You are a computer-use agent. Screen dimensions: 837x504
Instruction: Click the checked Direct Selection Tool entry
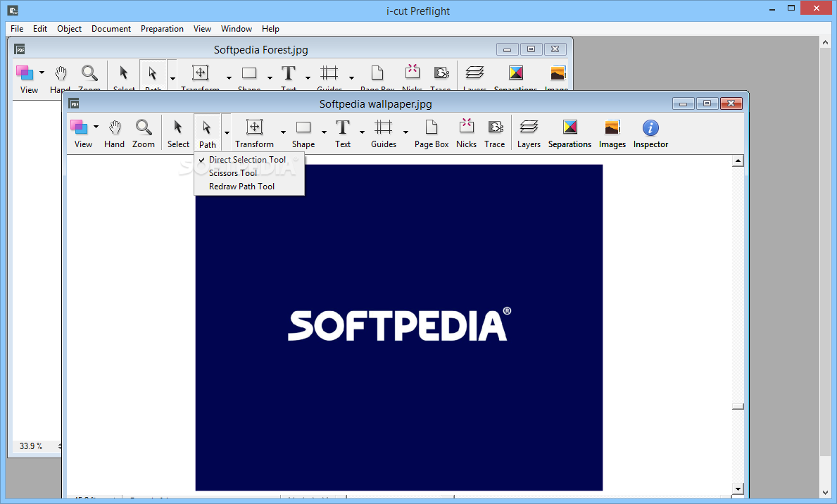click(x=248, y=160)
